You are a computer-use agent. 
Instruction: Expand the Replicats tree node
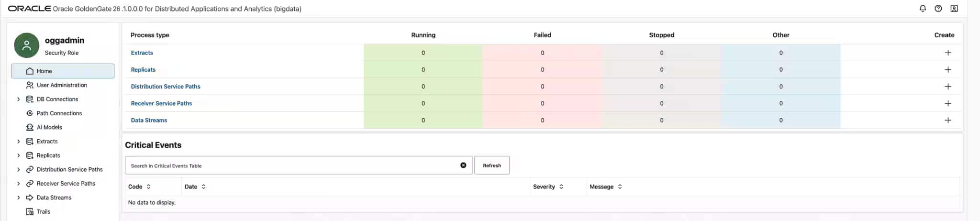pos(18,155)
